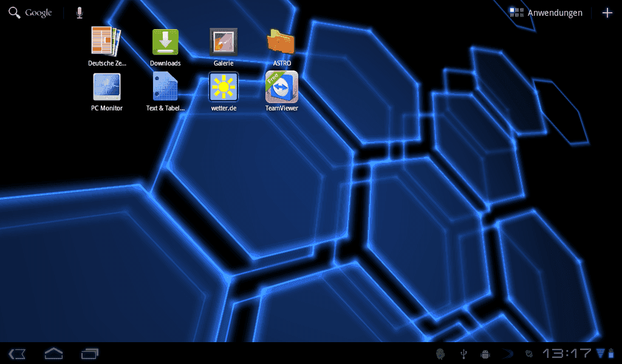Open the Anwendungen app drawer
The height and width of the screenshot is (364, 622).
pyautogui.click(x=546, y=13)
